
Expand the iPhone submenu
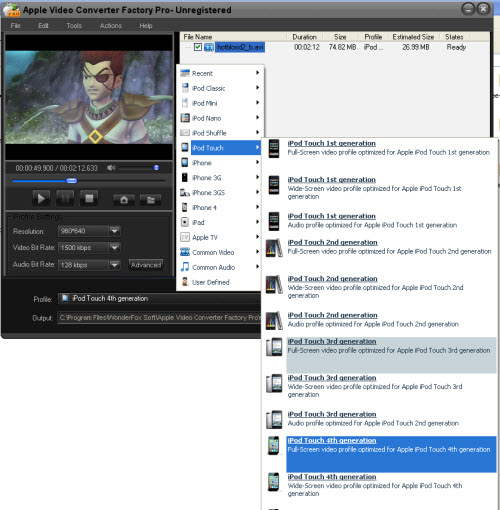click(220, 163)
